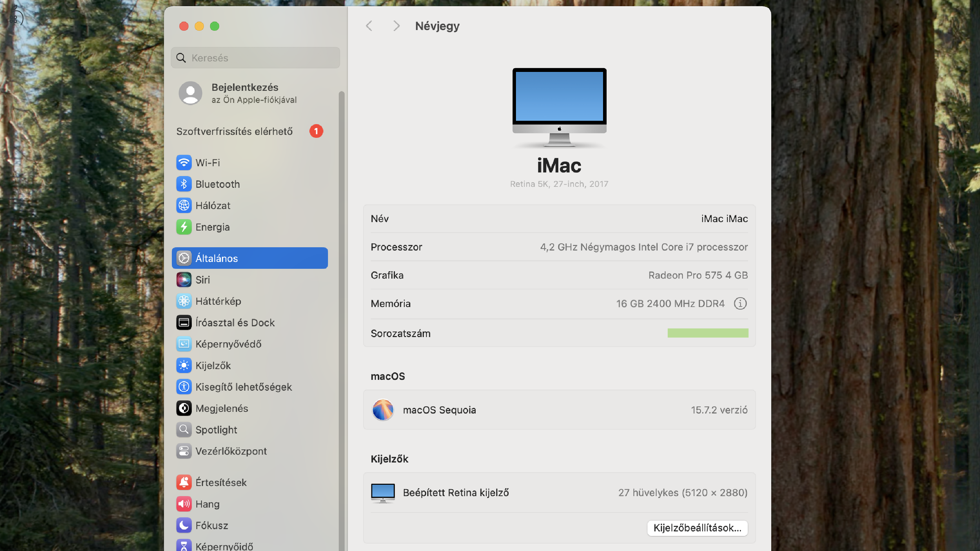Viewport: 980px width, 551px height.
Task: Open the Memória info popover
Action: [740, 303]
